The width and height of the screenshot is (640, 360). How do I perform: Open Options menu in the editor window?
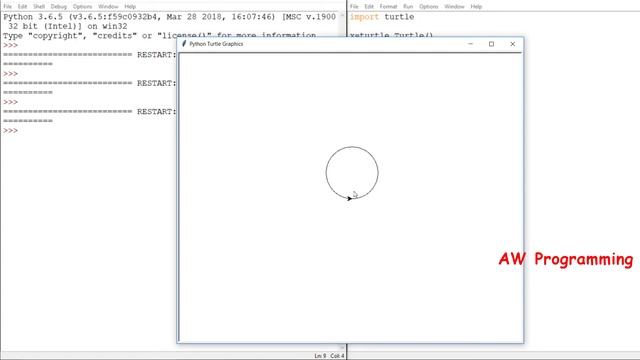click(428, 7)
